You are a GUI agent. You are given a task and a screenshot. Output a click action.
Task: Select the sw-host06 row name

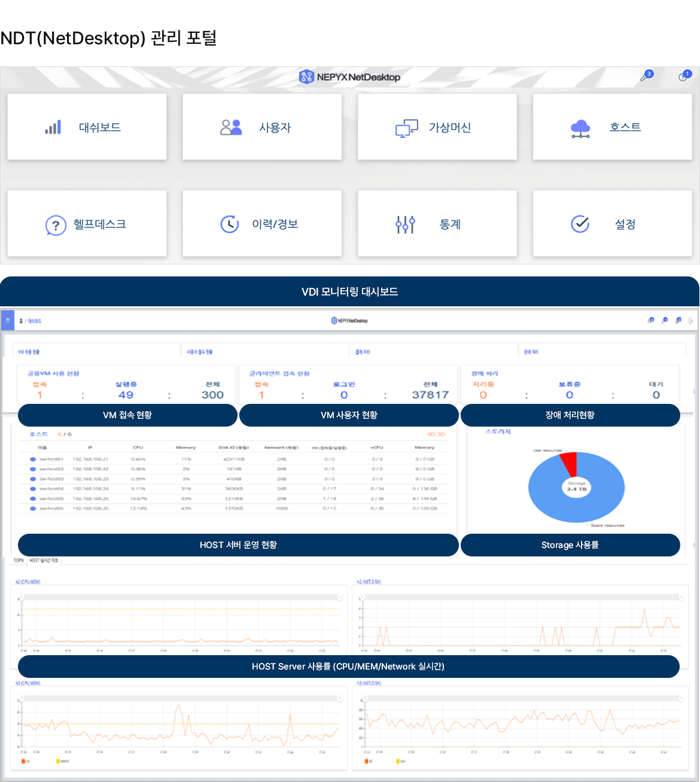[x=51, y=509]
